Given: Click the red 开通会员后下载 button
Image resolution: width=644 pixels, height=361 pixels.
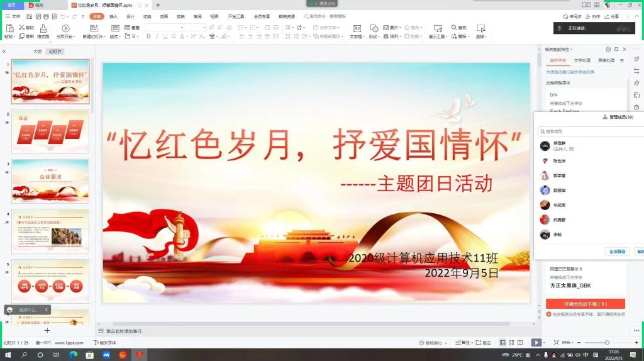Looking at the screenshot, I should pos(585,304).
